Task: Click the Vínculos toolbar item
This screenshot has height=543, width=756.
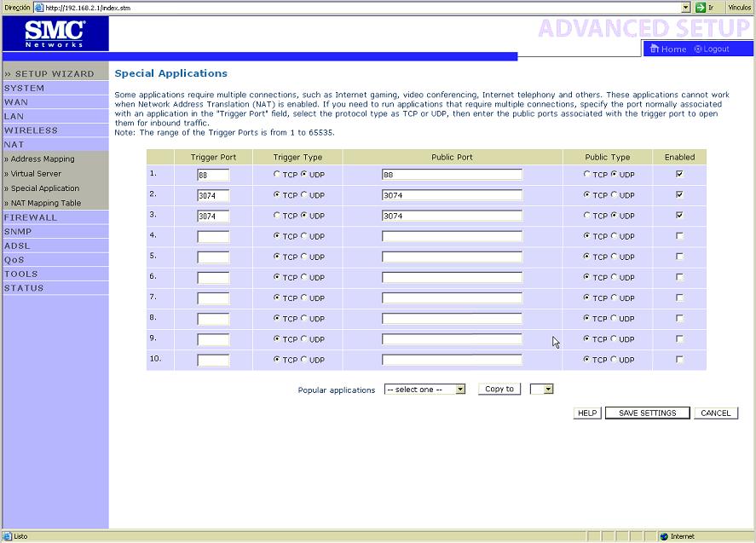Action: (x=739, y=7)
